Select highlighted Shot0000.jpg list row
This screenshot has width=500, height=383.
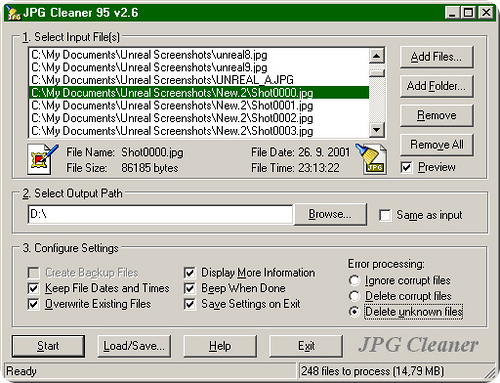199,93
